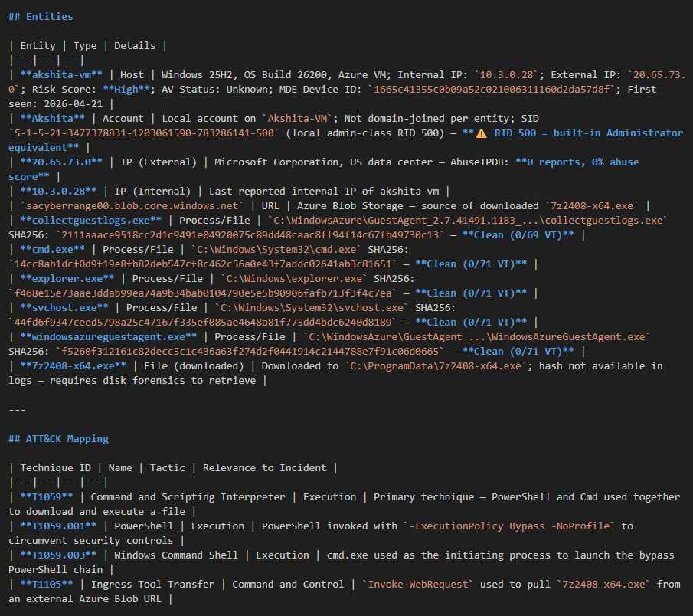The height and width of the screenshot is (616, 693).
Task: Click 'Command and Scripting Interpreter' name
Action: point(188,497)
